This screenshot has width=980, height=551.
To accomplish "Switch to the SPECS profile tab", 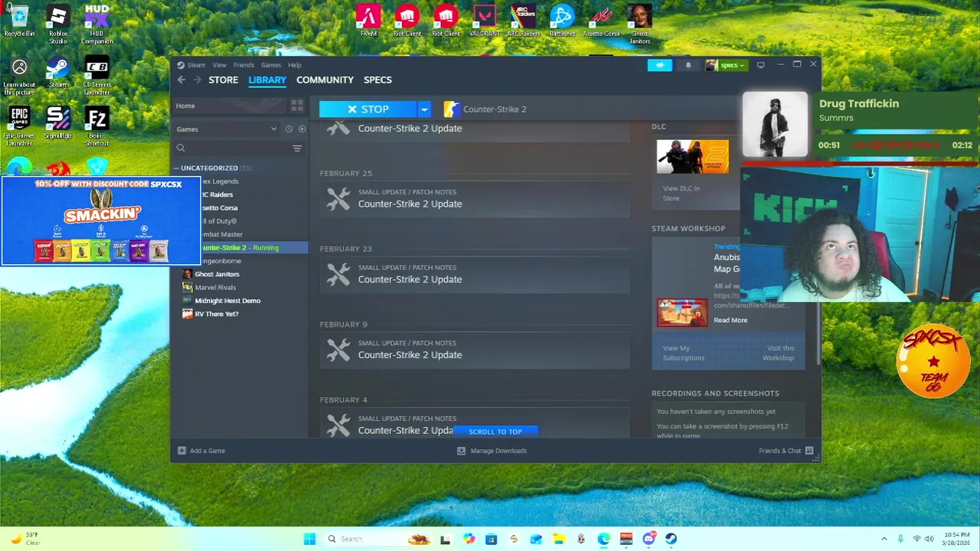I will click(377, 80).
